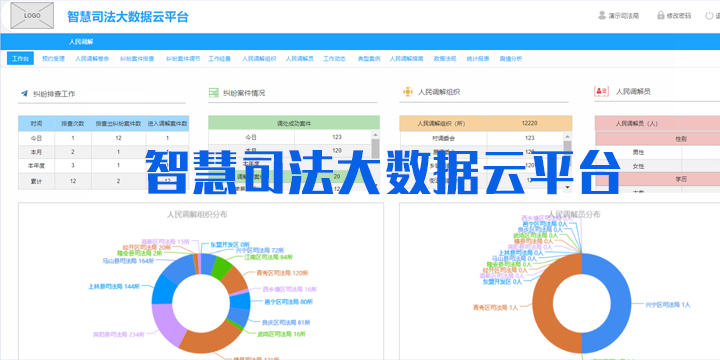This screenshot has height=360, width=720.
Task: Click the user avatar icon beside 演示司法局
Action: coord(602,15)
